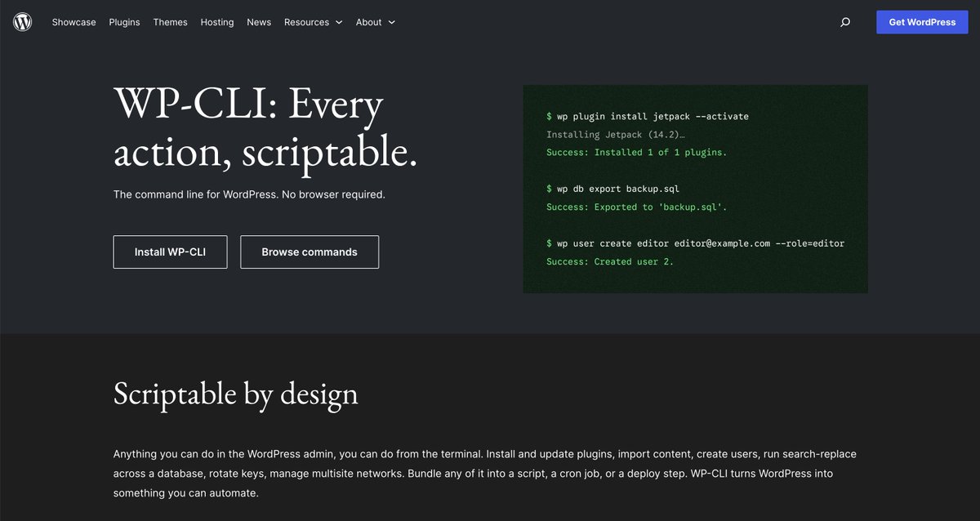The image size is (980, 521).
Task: Go to the Plugins menu item
Action: pos(124,22)
